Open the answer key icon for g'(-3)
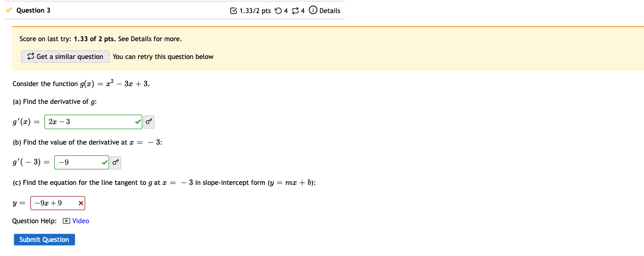644x256 pixels. click(x=116, y=163)
